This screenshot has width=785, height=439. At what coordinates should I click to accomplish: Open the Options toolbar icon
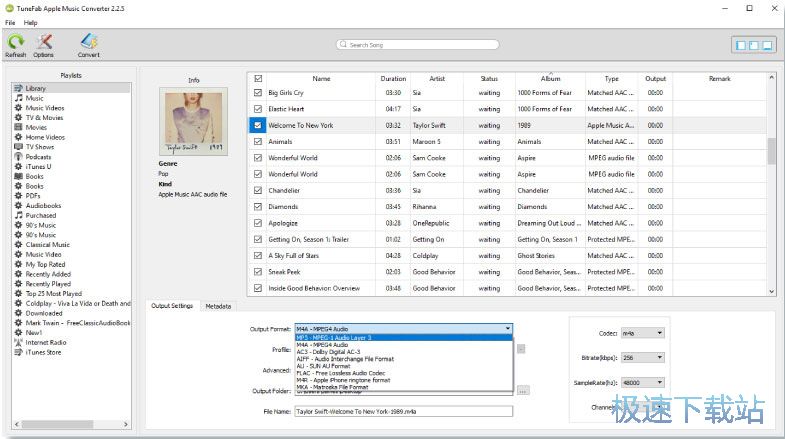click(44, 42)
